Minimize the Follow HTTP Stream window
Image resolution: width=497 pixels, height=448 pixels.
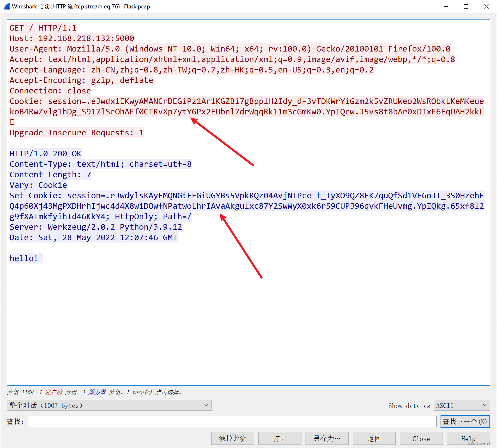pos(446,6)
